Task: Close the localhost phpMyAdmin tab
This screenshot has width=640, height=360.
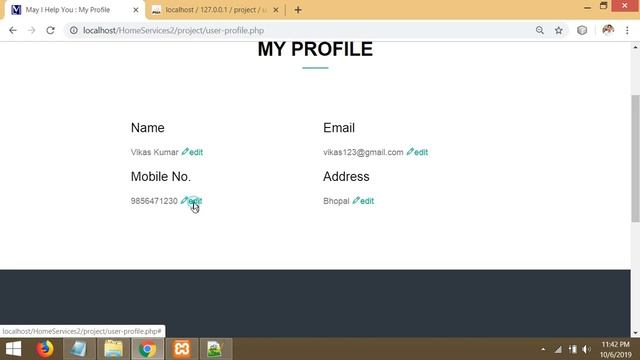Action: coord(276,10)
